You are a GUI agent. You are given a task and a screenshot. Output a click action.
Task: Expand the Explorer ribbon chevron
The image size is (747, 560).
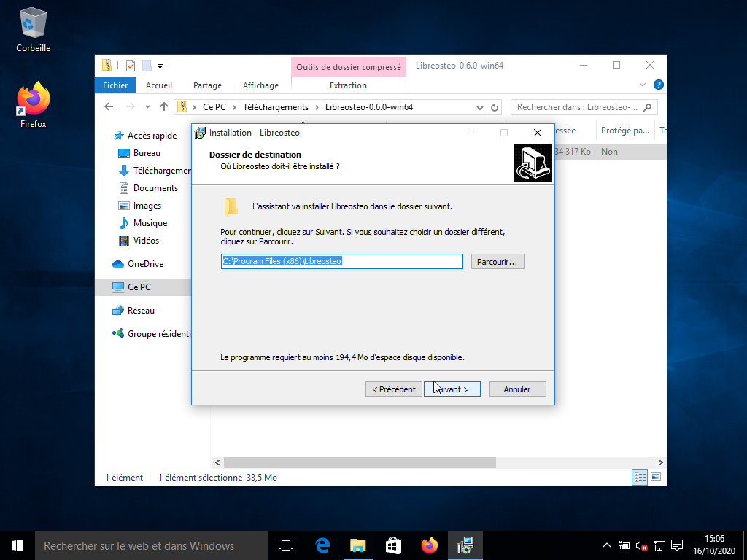coord(642,85)
